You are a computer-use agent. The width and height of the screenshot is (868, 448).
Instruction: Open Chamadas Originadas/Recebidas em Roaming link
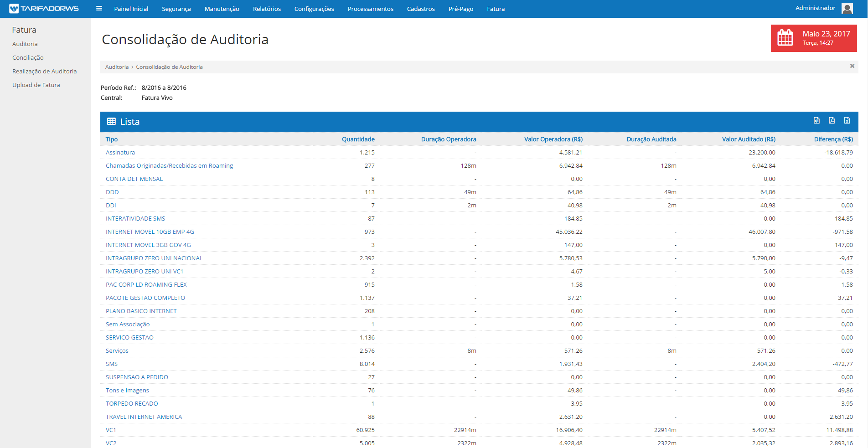click(x=169, y=165)
